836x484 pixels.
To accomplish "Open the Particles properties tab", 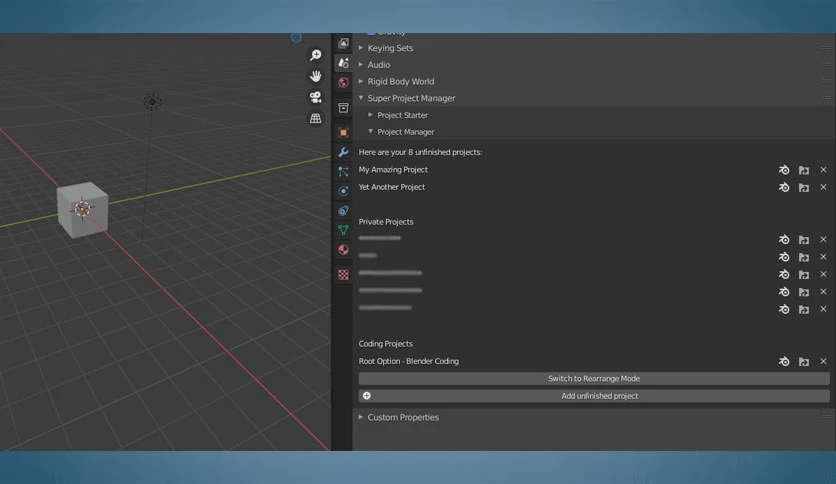I will (343, 172).
